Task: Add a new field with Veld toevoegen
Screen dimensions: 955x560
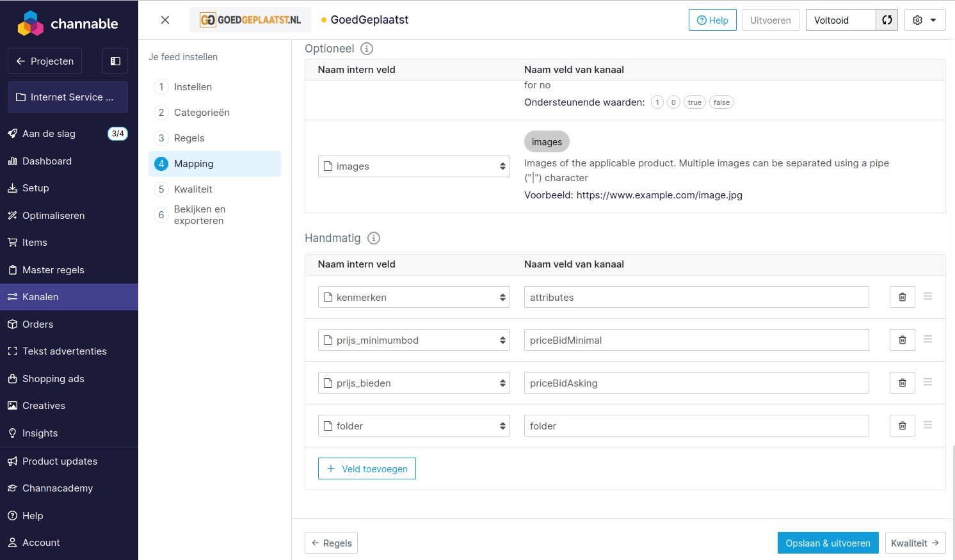Action: tap(367, 468)
